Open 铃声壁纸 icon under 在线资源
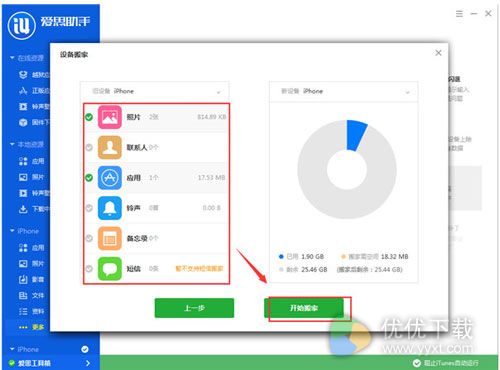The image size is (500, 370). [23, 106]
